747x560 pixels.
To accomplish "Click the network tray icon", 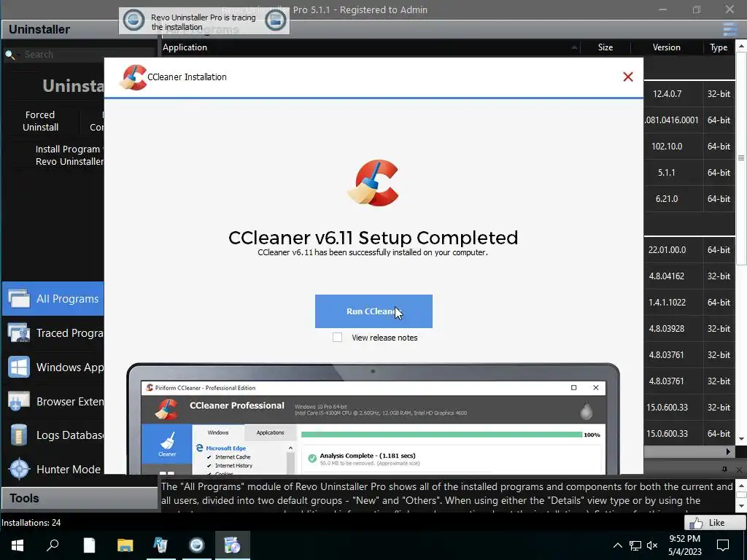I will [635, 545].
